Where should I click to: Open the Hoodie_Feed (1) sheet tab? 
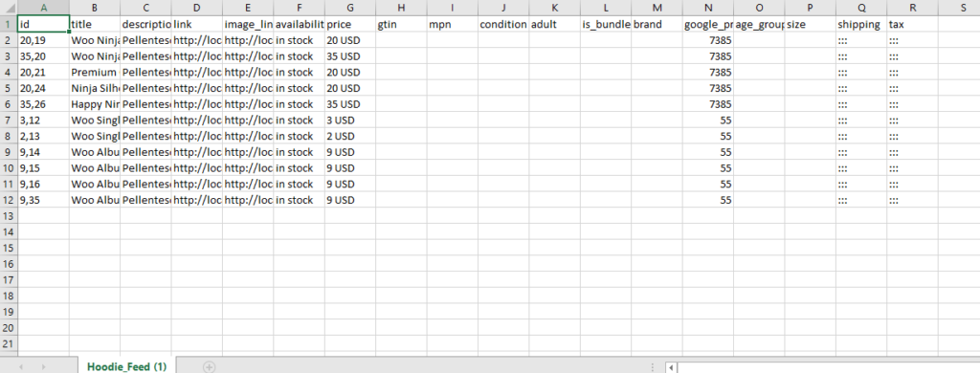[127, 366]
